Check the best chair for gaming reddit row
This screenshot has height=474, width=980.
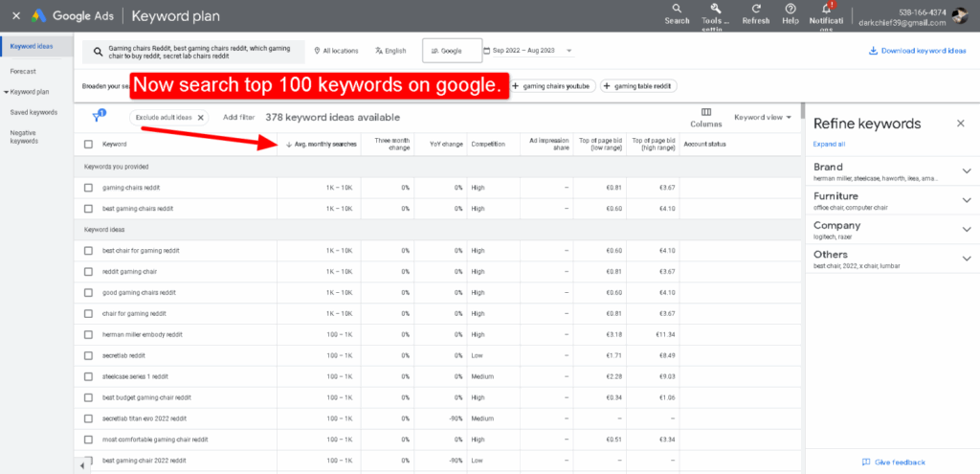coord(88,251)
